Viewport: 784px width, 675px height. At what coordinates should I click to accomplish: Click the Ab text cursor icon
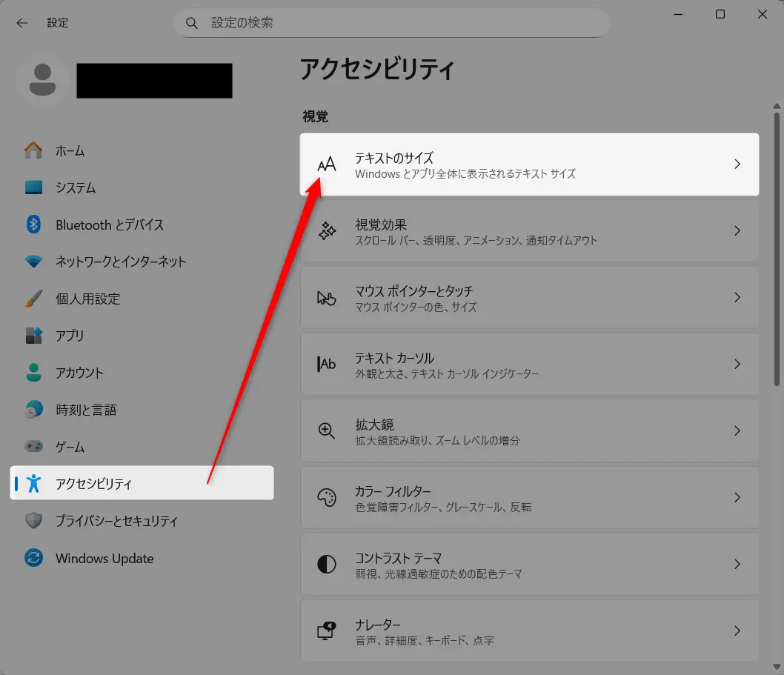coord(327,364)
